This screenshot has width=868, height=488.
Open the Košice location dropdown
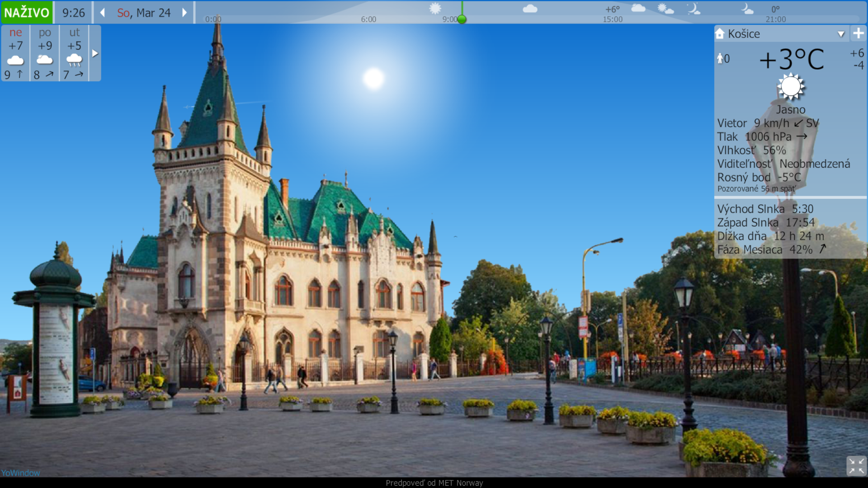pos(841,34)
